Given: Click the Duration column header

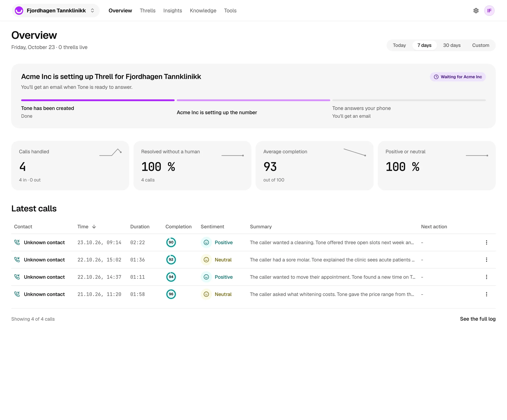Looking at the screenshot, I should click(140, 227).
